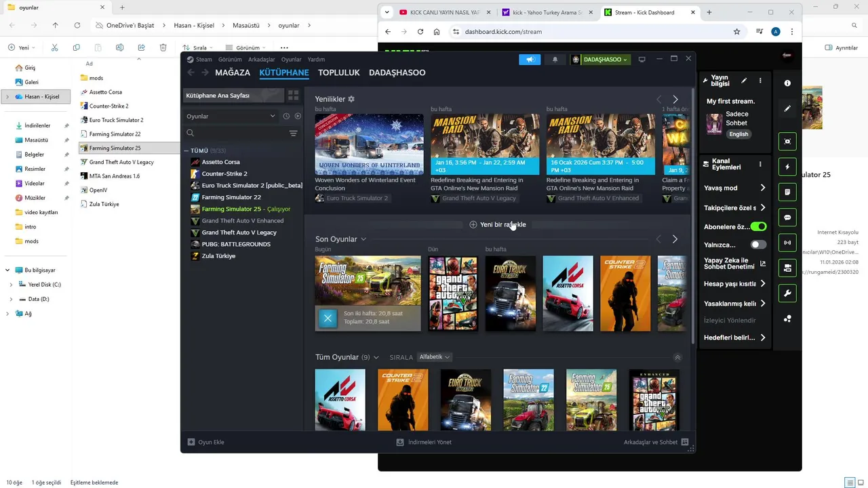
Task: Click the Steam library search field
Action: [235, 134]
